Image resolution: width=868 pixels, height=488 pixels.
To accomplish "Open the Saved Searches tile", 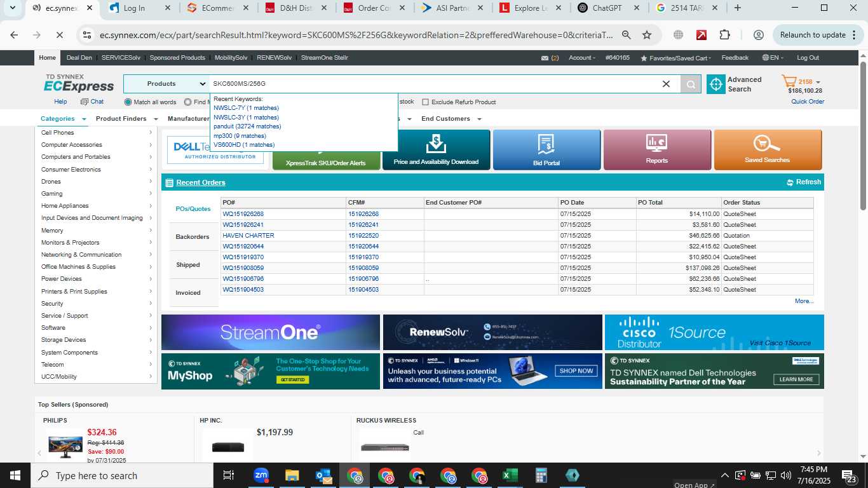I will click(x=768, y=150).
